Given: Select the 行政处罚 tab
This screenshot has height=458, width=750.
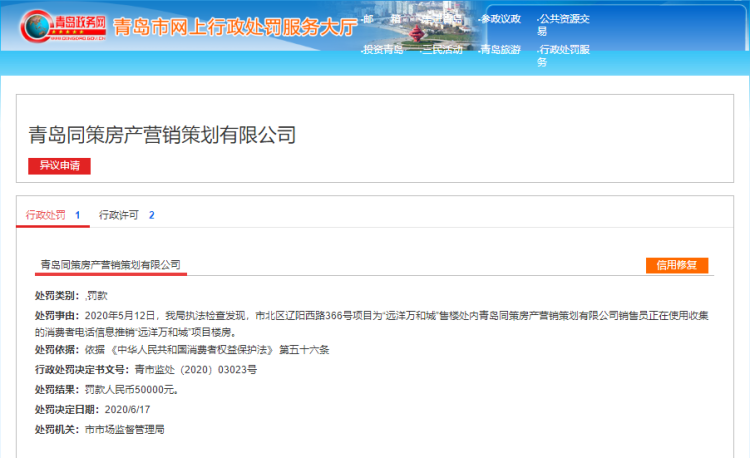Looking at the screenshot, I should pyautogui.click(x=53, y=215).
